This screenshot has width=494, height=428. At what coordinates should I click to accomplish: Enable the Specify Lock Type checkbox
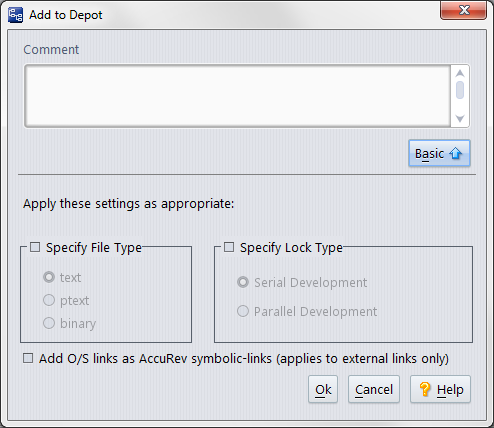[x=229, y=247]
